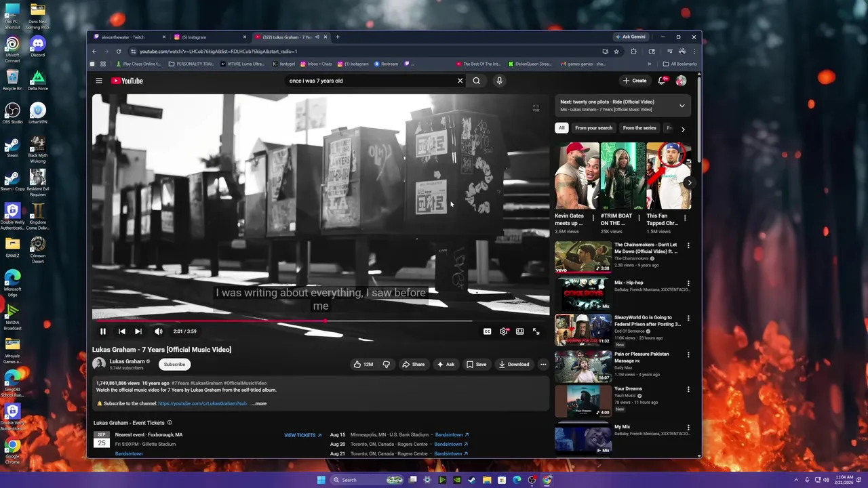The width and height of the screenshot is (868, 488).
Task: Advance the Shorts shelf with the next arrow
Action: click(689, 182)
